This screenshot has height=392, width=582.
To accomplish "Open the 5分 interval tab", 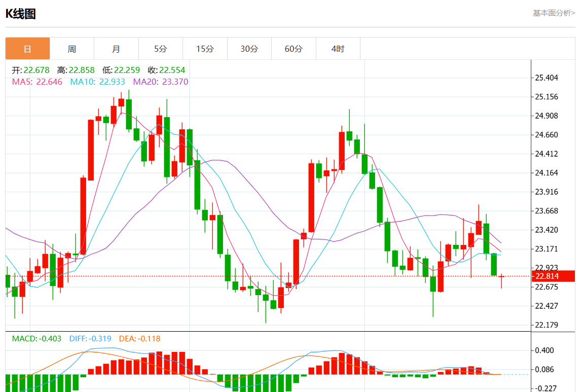I will tap(161, 49).
